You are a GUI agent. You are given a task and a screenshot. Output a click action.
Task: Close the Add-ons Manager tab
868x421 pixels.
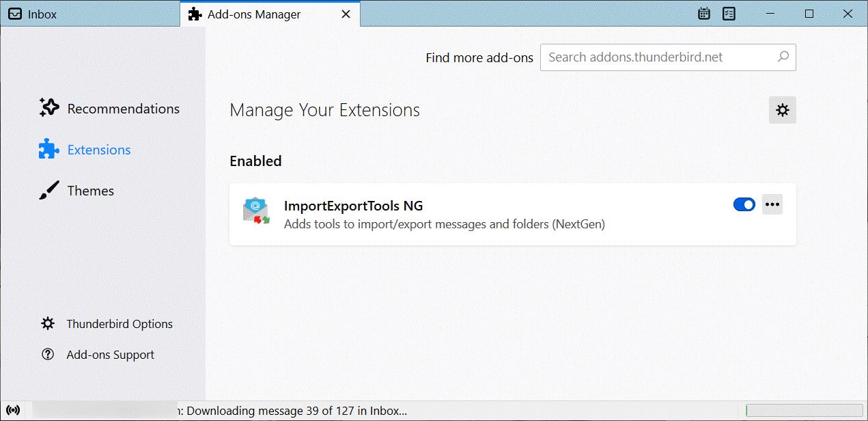click(346, 14)
